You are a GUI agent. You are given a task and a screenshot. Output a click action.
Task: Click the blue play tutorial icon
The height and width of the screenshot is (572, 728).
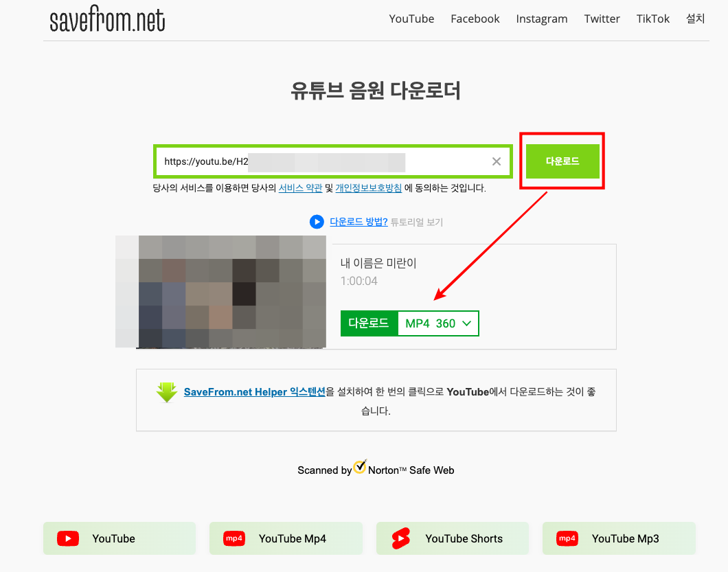(x=317, y=222)
